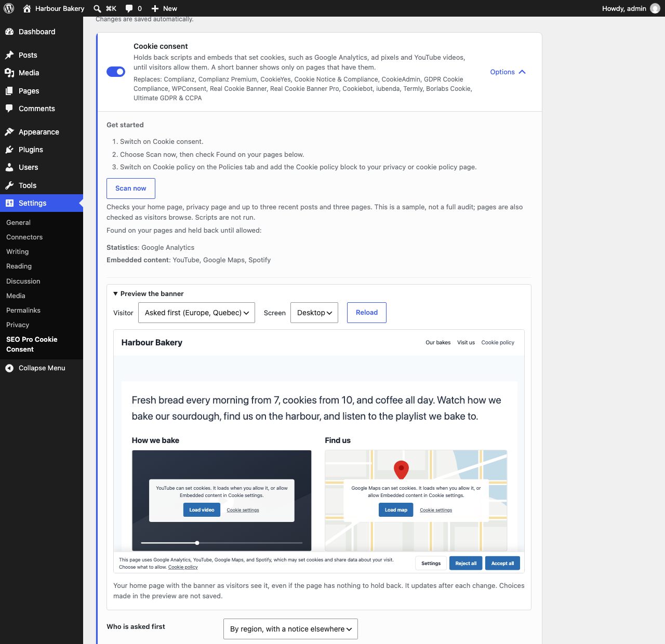
Task: Click Cookie settings link under YouTube notice
Action: [x=243, y=510]
